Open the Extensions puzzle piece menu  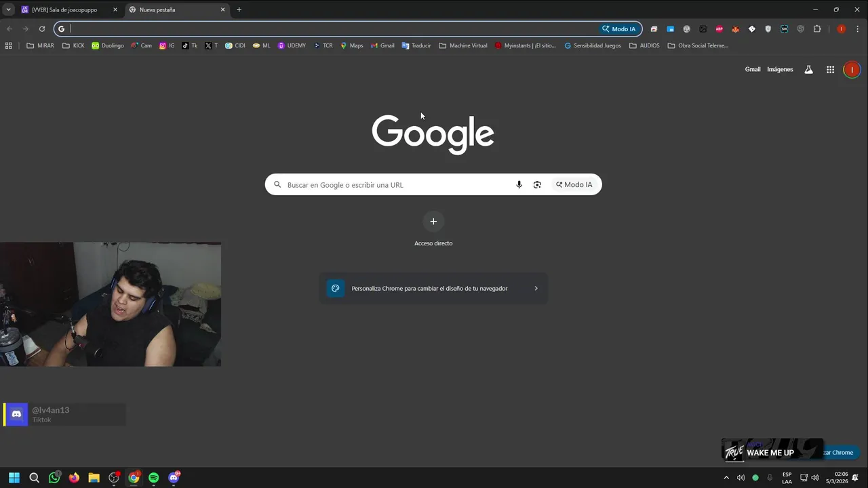coord(816,29)
